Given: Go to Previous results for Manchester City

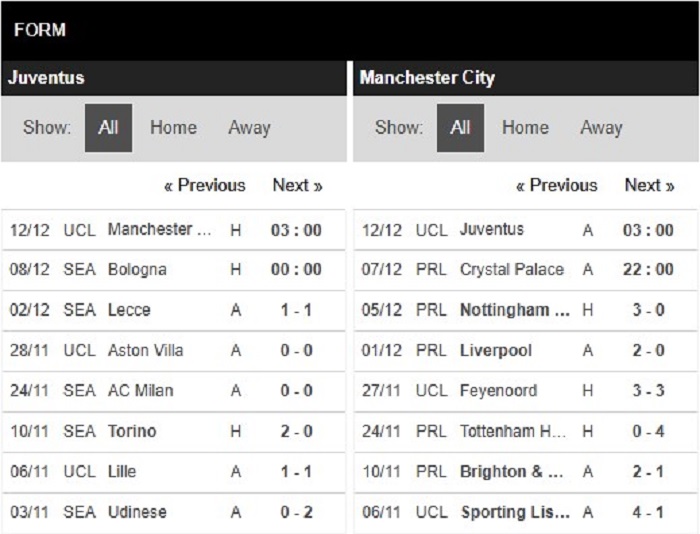Looking at the screenshot, I should pyautogui.click(x=557, y=185).
